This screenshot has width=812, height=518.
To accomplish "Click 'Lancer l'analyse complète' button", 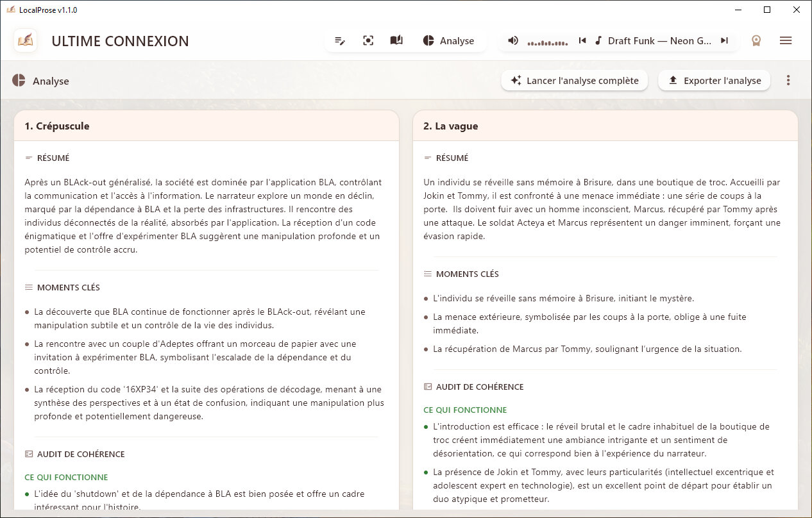I will point(575,81).
